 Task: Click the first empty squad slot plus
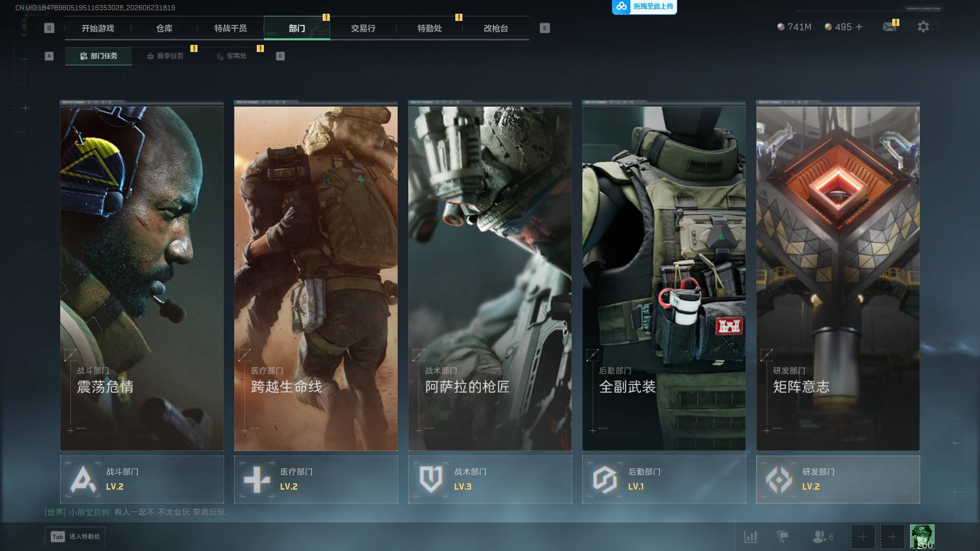pyautogui.click(x=863, y=537)
